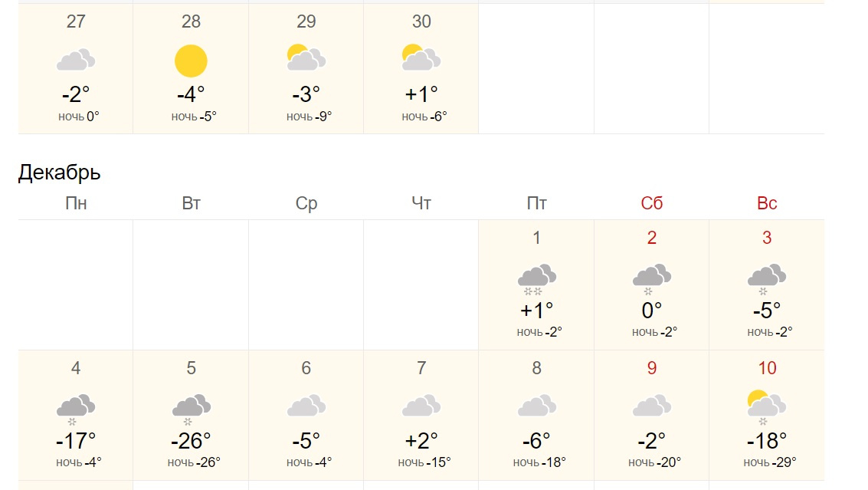Click the Вс weekday column header
Viewport: 868px width, 490px height.
tap(767, 203)
